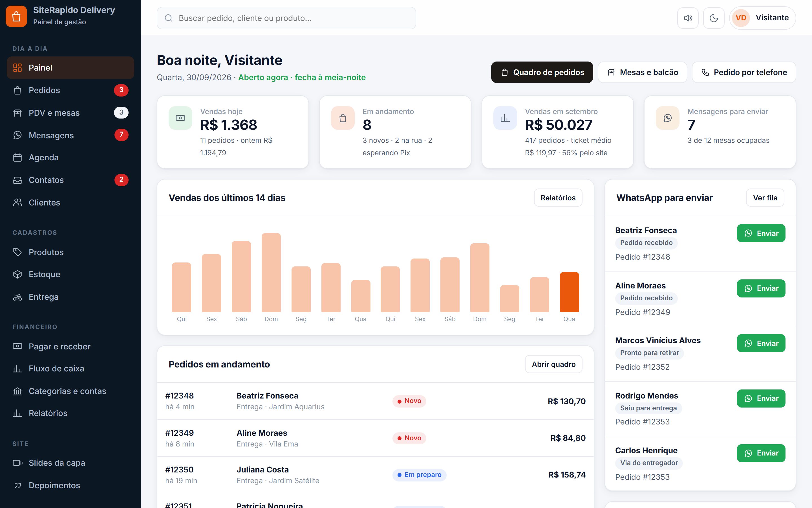Click the Novo status on order #12349
This screenshot has height=508, width=812.
tap(409, 438)
